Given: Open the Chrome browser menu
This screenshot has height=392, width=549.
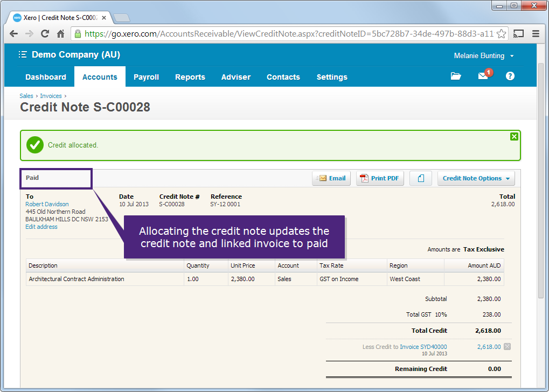Looking at the screenshot, I should click(x=535, y=33).
